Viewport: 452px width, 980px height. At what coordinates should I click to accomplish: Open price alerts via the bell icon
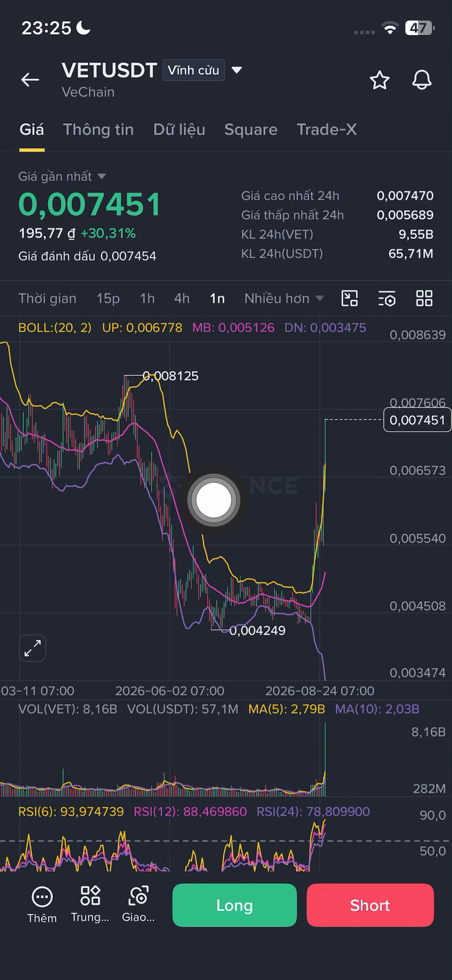422,80
